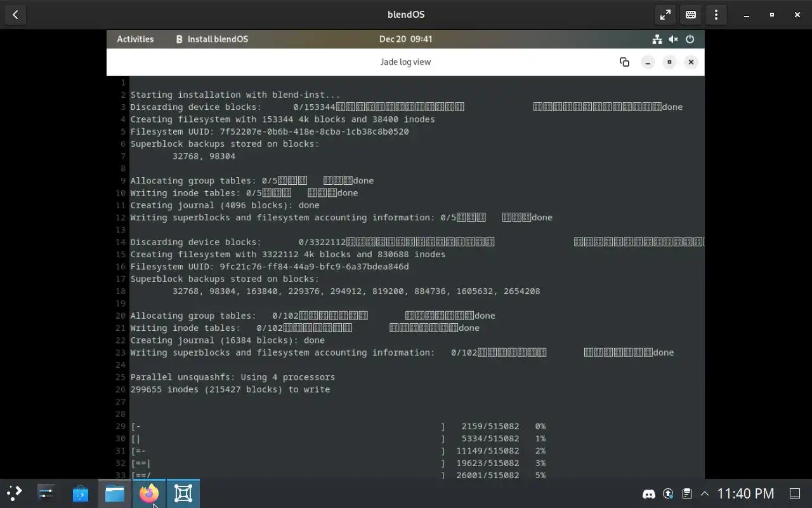Open the Dec 20 09:41 clock menu

(405, 39)
